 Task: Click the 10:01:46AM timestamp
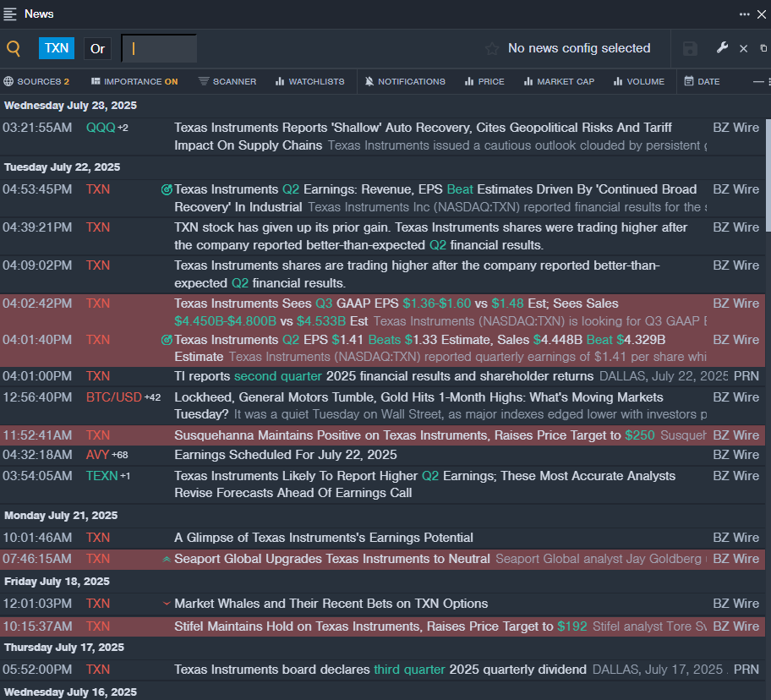pyautogui.click(x=37, y=538)
